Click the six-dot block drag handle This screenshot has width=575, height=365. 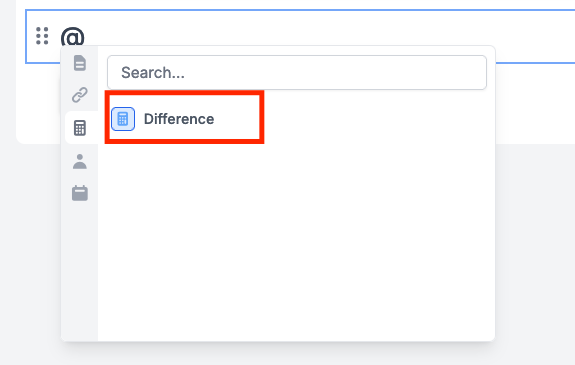(42, 36)
